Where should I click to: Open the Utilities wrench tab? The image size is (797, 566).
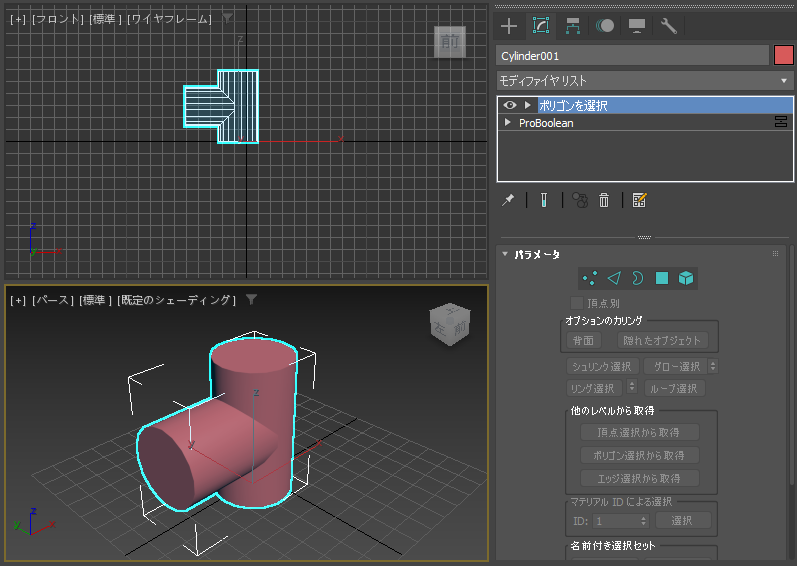668,26
